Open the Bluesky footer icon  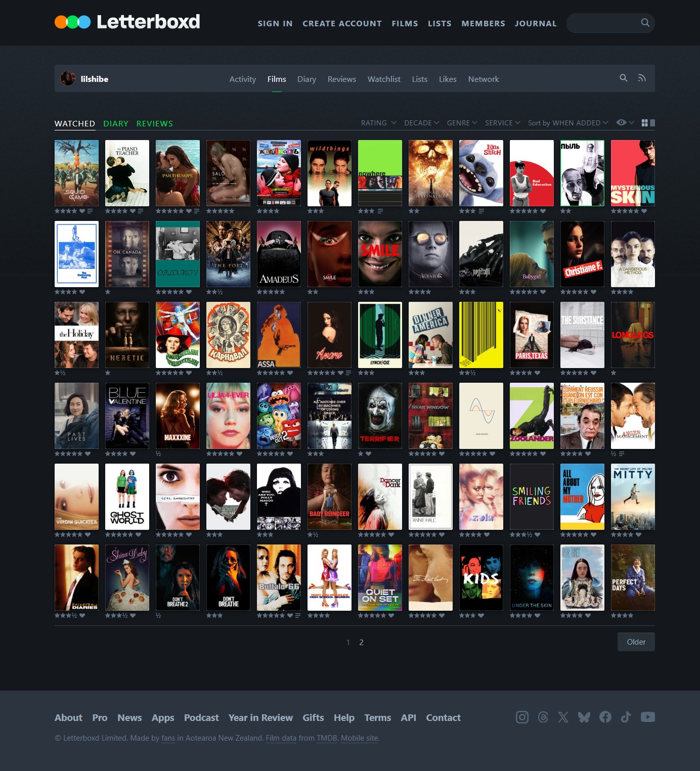(x=584, y=717)
